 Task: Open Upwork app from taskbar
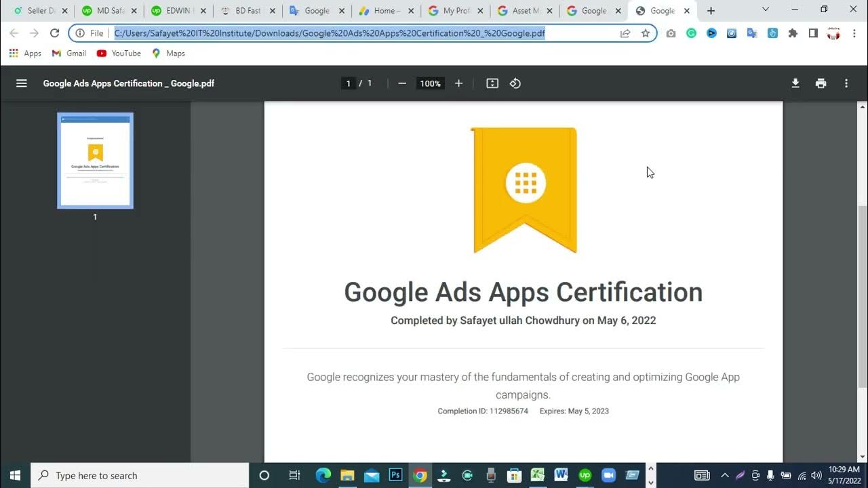[585, 475]
